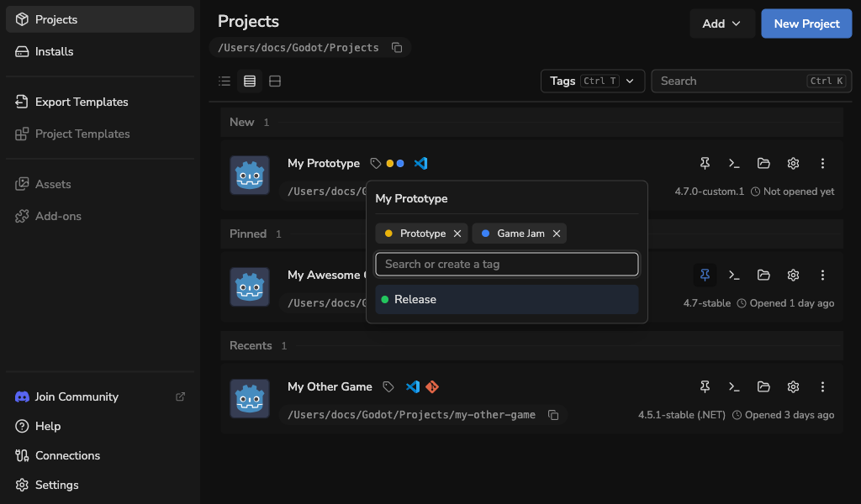The width and height of the screenshot is (861, 504).
Task: Click the New Project button
Action: [806, 24]
